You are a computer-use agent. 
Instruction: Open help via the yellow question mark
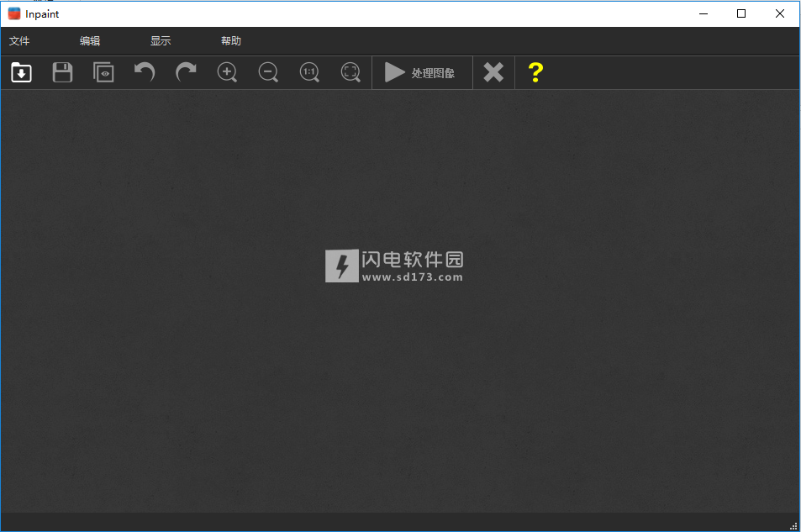pos(535,72)
